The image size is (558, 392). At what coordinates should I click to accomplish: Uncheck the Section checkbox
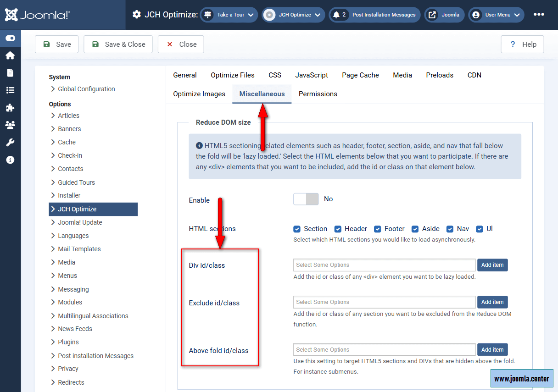tap(297, 229)
